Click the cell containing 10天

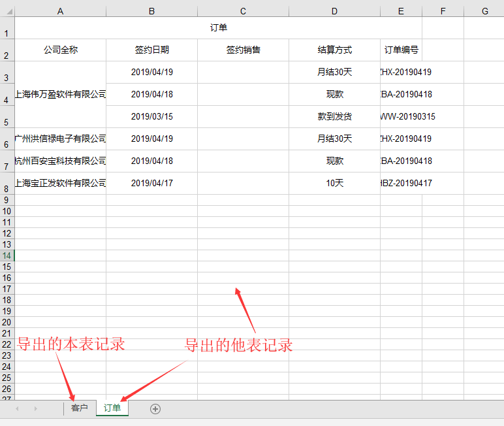(x=334, y=184)
